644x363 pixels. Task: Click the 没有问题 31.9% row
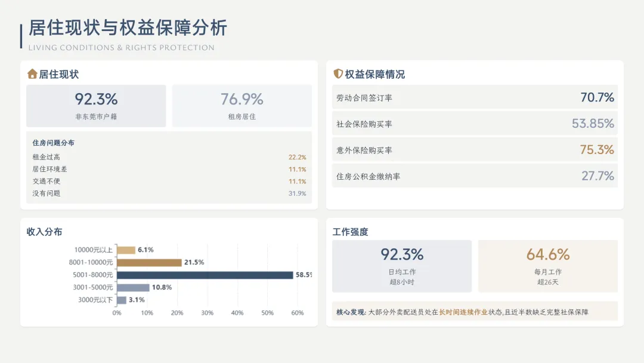point(169,193)
